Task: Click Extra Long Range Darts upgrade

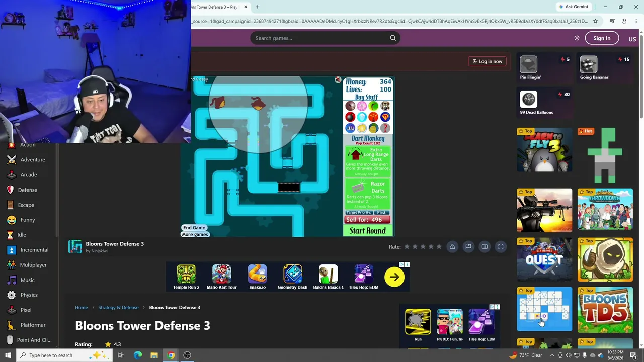Action: (368, 161)
